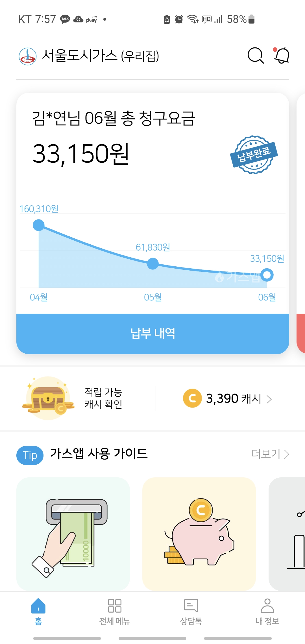Open the 3,390 캐시 balance chevron

click(x=269, y=399)
